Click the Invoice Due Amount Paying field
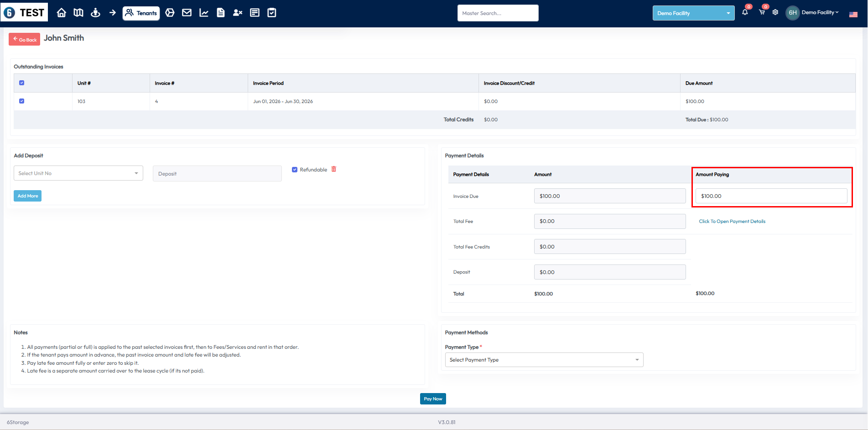 click(x=771, y=196)
